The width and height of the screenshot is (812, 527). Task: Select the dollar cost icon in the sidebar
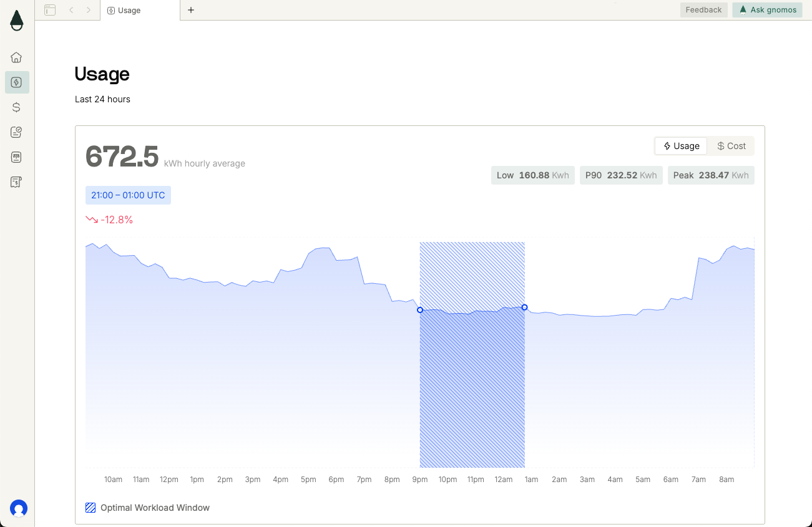[x=16, y=107]
